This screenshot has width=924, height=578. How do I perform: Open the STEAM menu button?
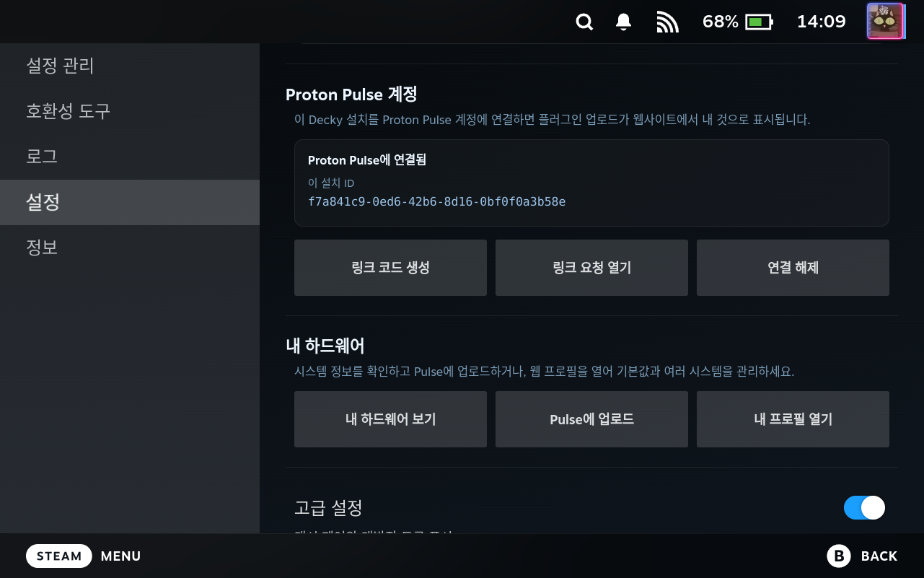coord(59,556)
